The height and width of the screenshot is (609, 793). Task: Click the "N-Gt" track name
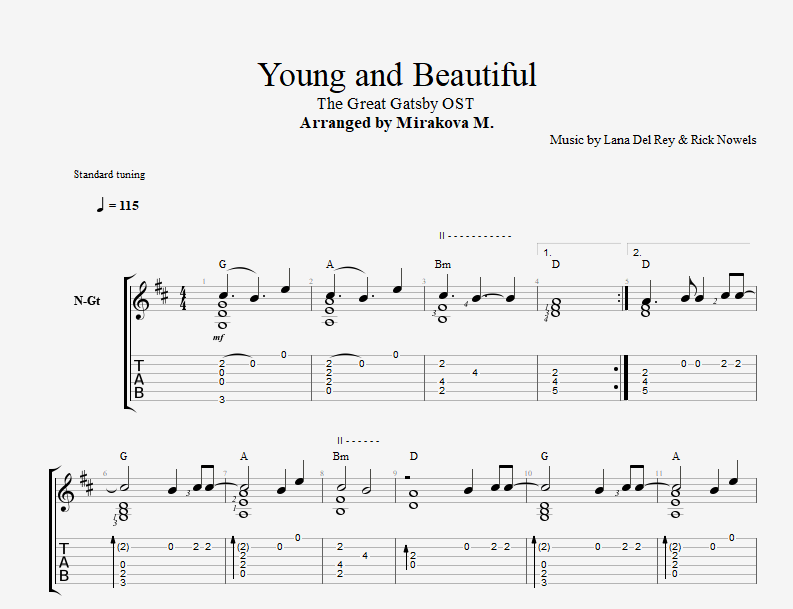(87, 300)
